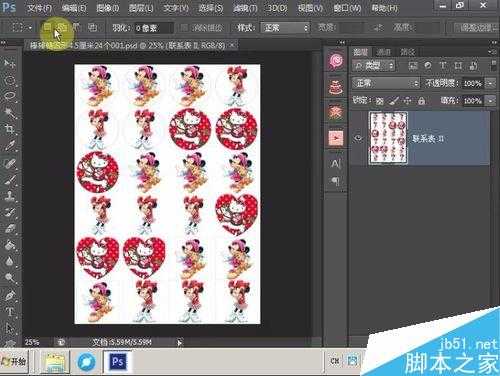
Task: Select the Path Selection tool
Action: coord(9,328)
